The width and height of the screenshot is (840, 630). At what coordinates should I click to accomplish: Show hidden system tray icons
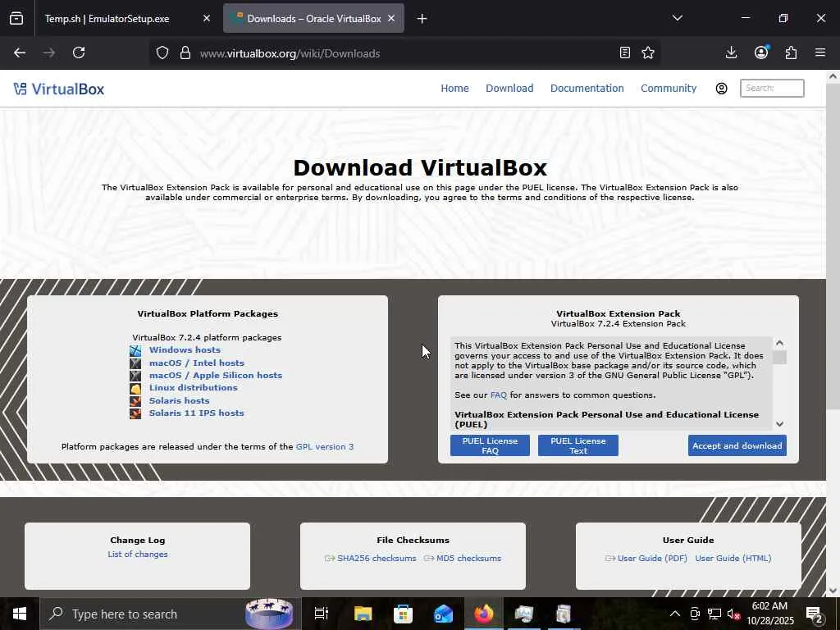[x=675, y=614]
